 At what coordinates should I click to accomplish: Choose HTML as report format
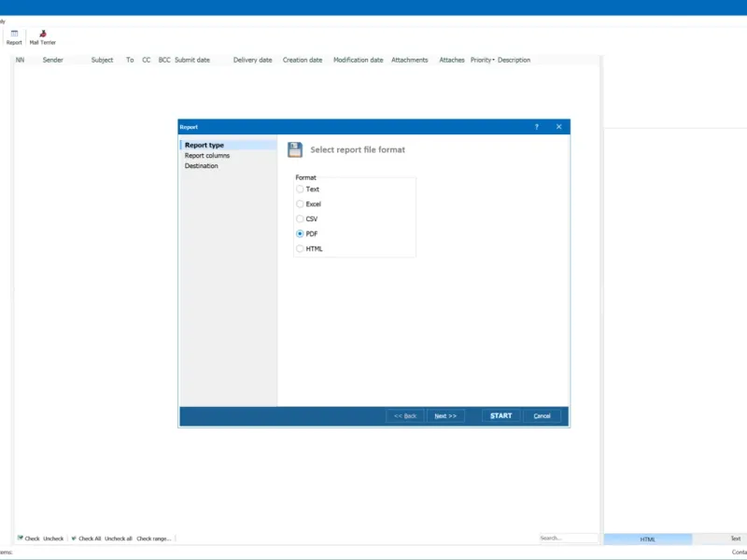(300, 248)
